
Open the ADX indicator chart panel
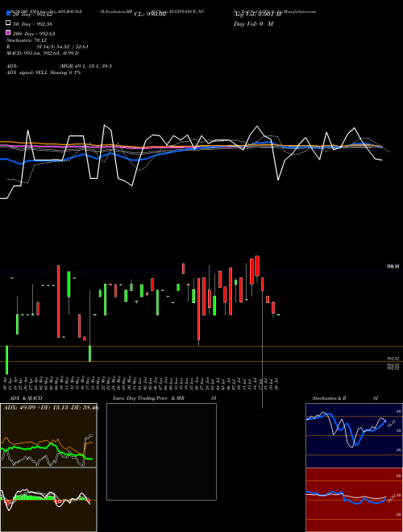[x=48, y=435]
